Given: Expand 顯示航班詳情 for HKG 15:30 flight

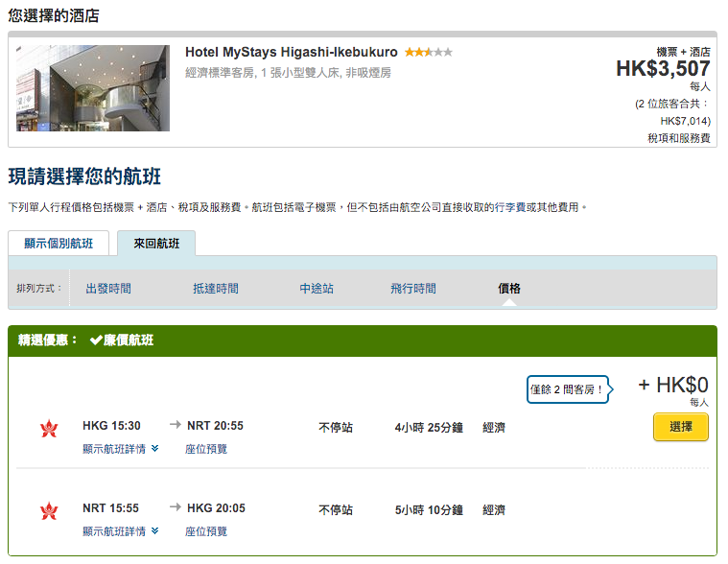Looking at the screenshot, I should (121, 449).
